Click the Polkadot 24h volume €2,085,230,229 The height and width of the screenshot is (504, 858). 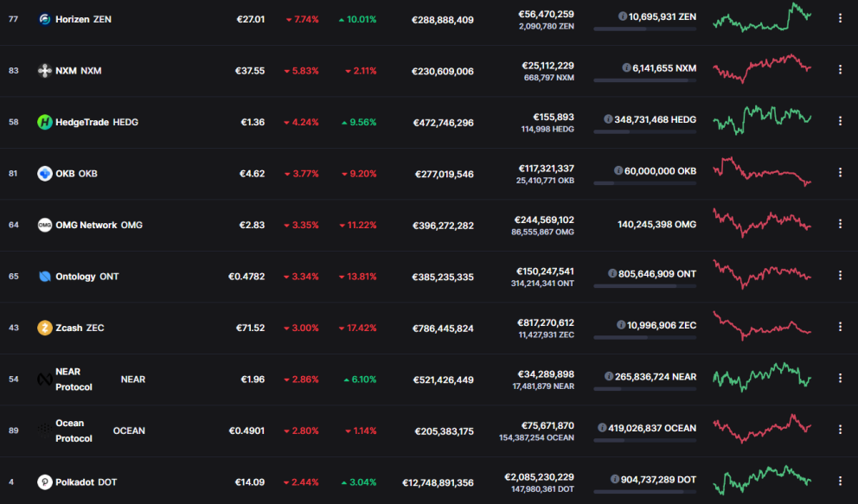click(539, 476)
